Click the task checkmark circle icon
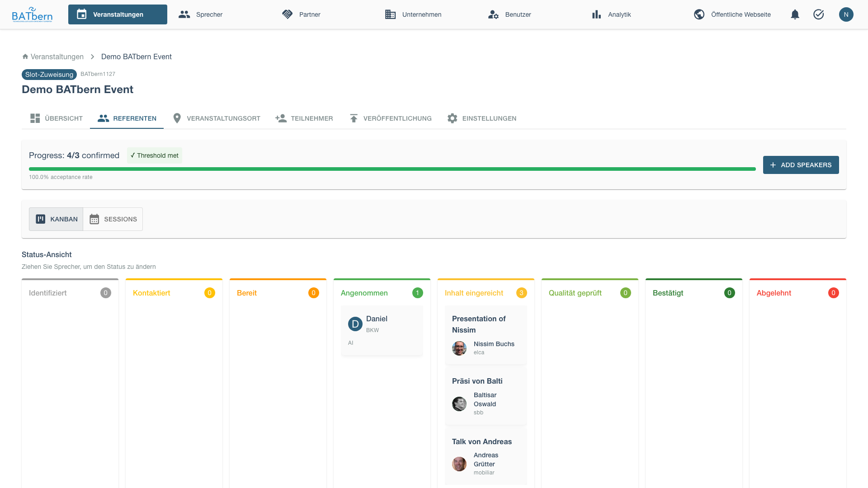Screen dimensions: 868x488 (818, 14)
